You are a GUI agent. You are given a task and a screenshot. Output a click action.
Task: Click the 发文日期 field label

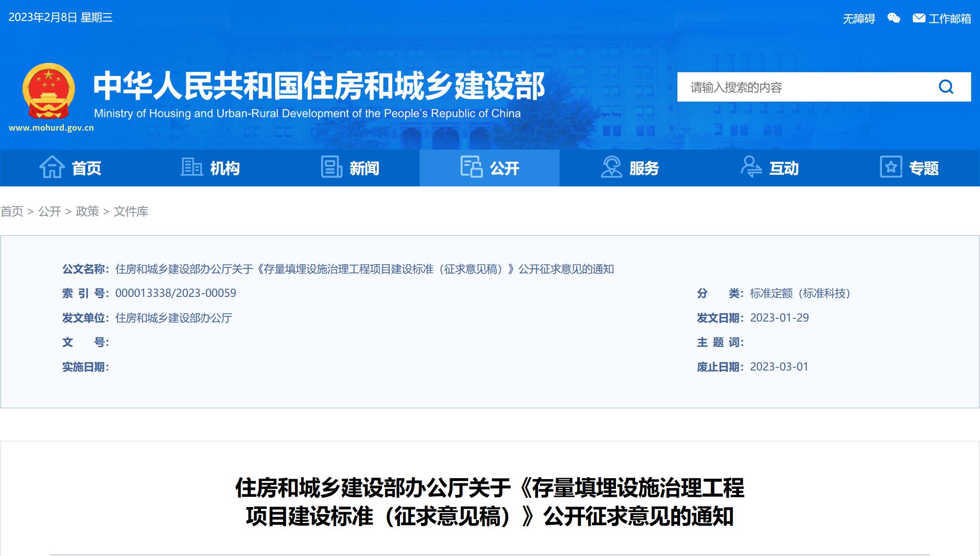point(720,318)
